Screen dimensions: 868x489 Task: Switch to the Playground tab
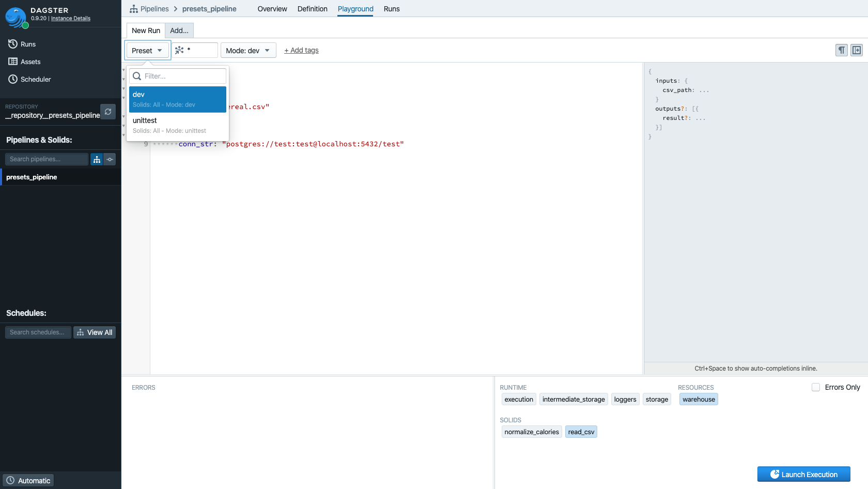tap(355, 9)
